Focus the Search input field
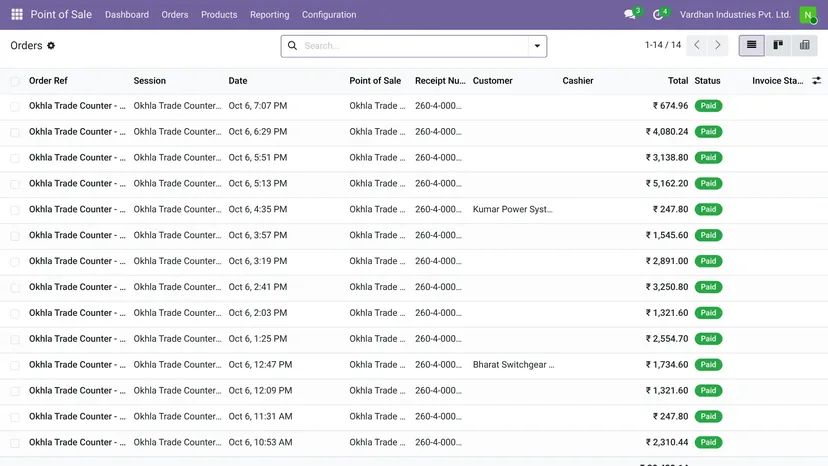The width and height of the screenshot is (828, 466). click(415, 46)
